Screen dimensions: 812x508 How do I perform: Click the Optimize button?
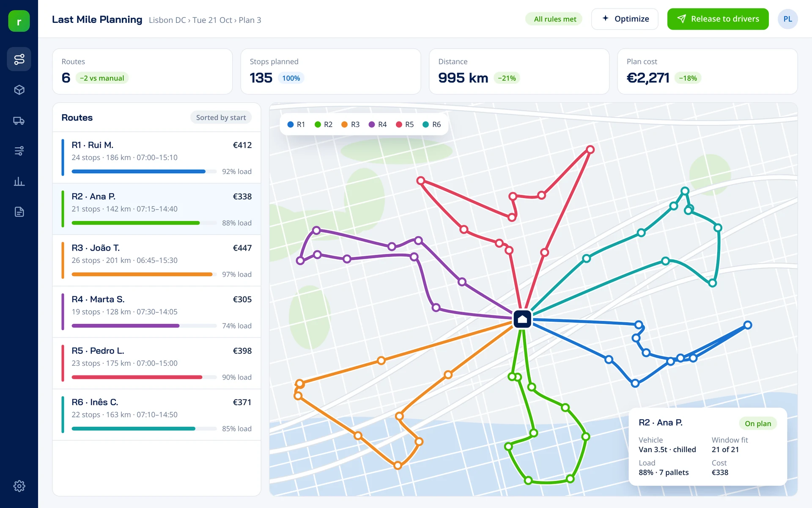[x=625, y=19]
